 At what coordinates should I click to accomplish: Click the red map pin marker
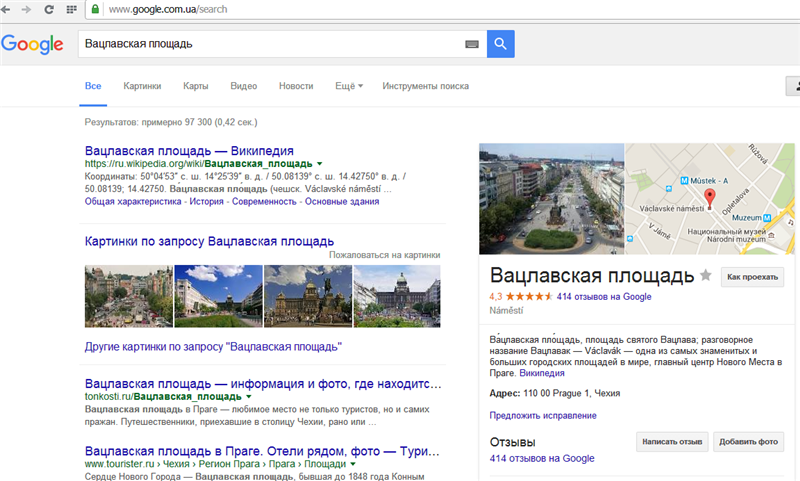pos(709,198)
